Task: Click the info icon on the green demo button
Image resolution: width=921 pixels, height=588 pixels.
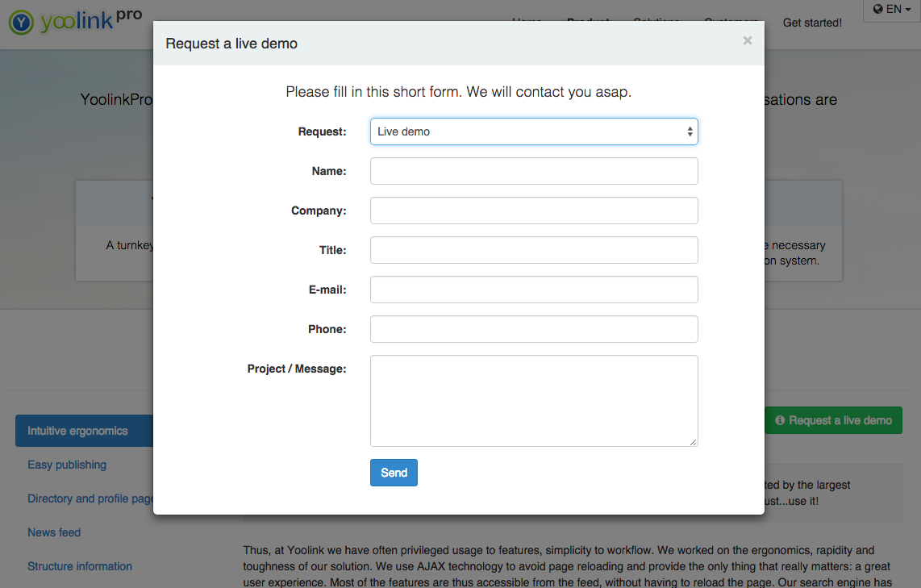Action: coord(780,420)
